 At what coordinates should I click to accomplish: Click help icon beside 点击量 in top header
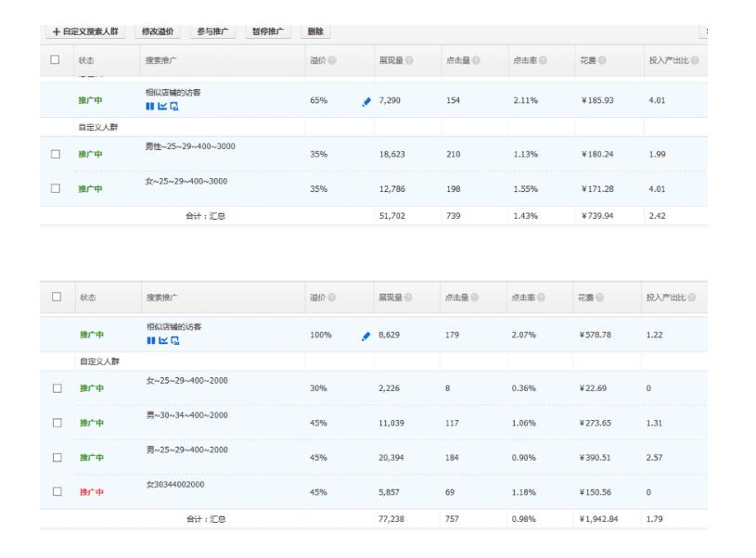point(476,60)
